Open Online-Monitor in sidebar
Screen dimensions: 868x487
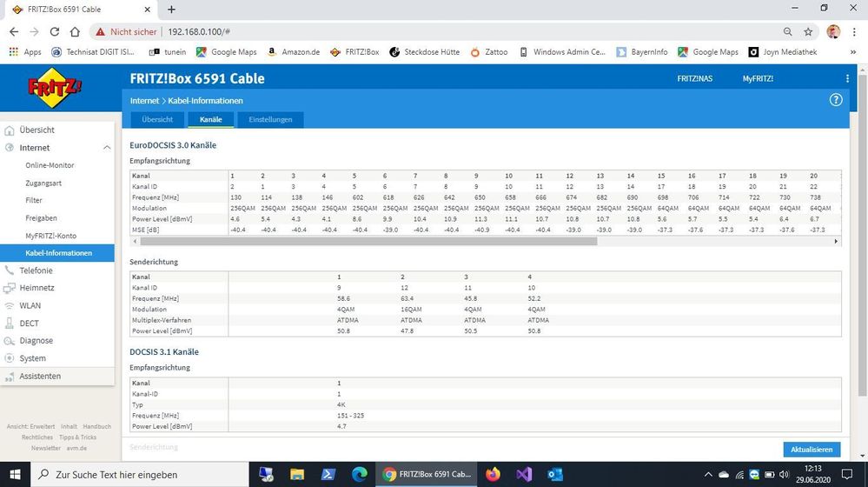(50, 165)
